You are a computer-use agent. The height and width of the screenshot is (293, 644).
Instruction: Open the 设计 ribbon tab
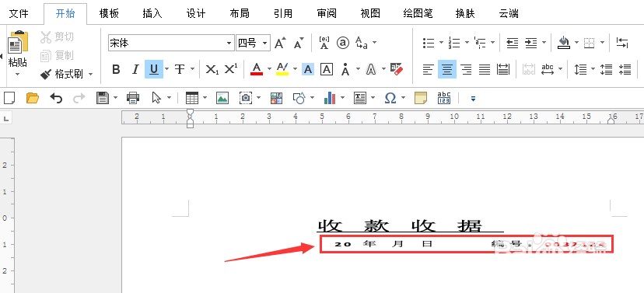point(196,13)
